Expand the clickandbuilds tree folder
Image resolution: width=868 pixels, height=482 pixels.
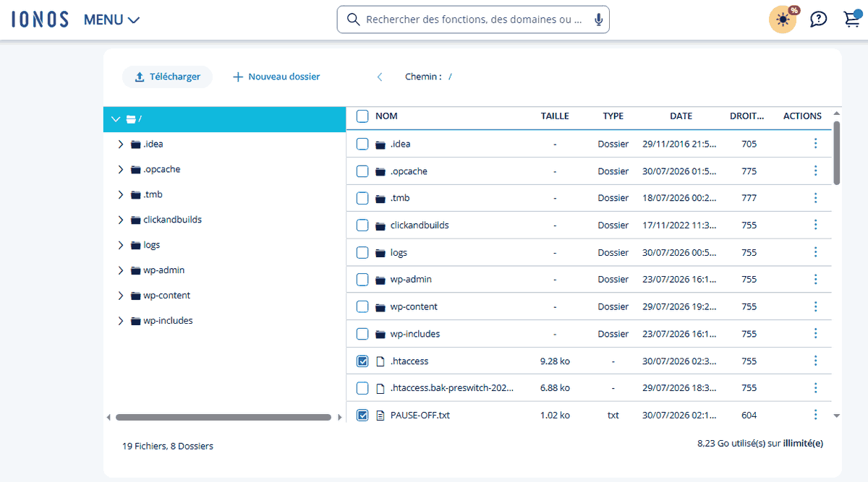pos(121,220)
